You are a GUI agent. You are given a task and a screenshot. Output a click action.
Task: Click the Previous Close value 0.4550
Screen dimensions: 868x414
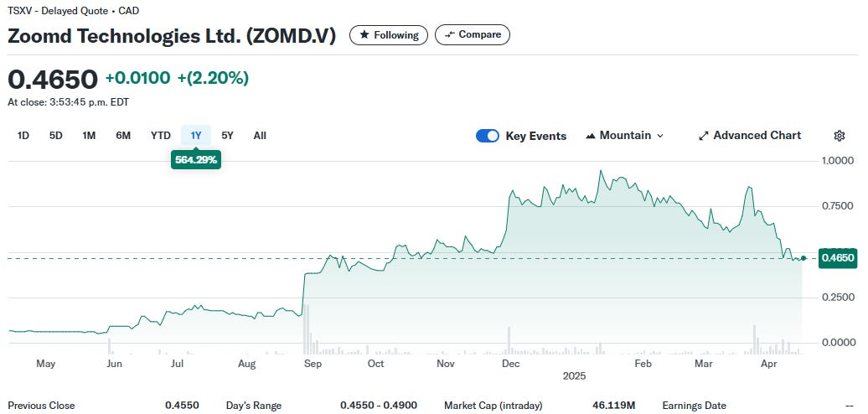(x=182, y=406)
